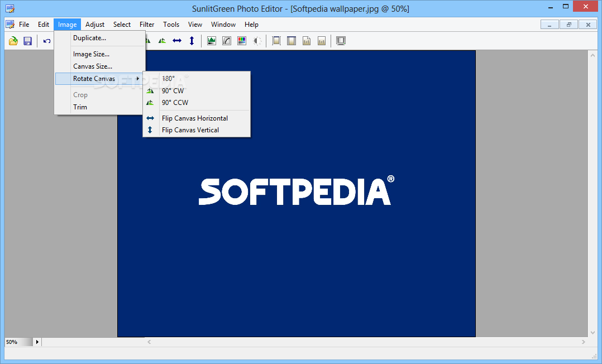
Task: Click the first 1:1 page zoom icon
Action: (307, 40)
